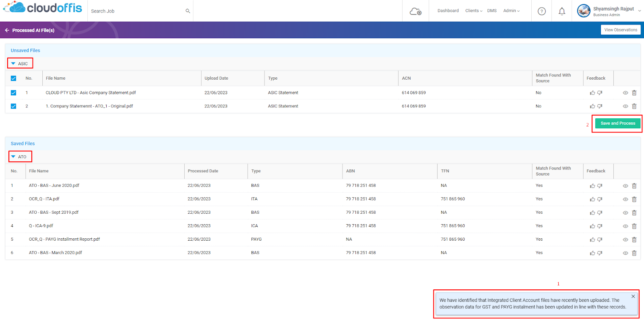View Q - ICA-9.pdf with eye icon
644x322 pixels.
(625, 226)
